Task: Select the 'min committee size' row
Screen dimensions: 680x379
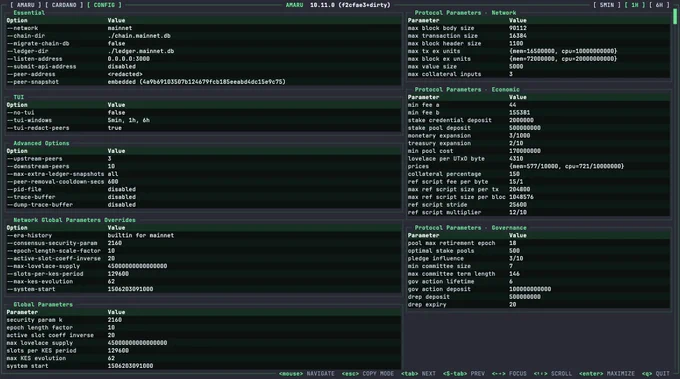Action: (x=539, y=266)
